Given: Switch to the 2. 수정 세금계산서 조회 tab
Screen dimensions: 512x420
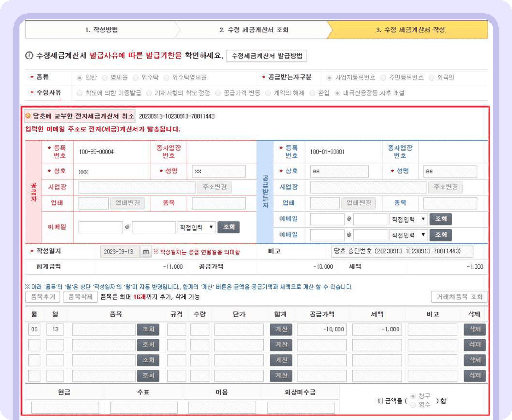Looking at the screenshot, I should 254,31.
